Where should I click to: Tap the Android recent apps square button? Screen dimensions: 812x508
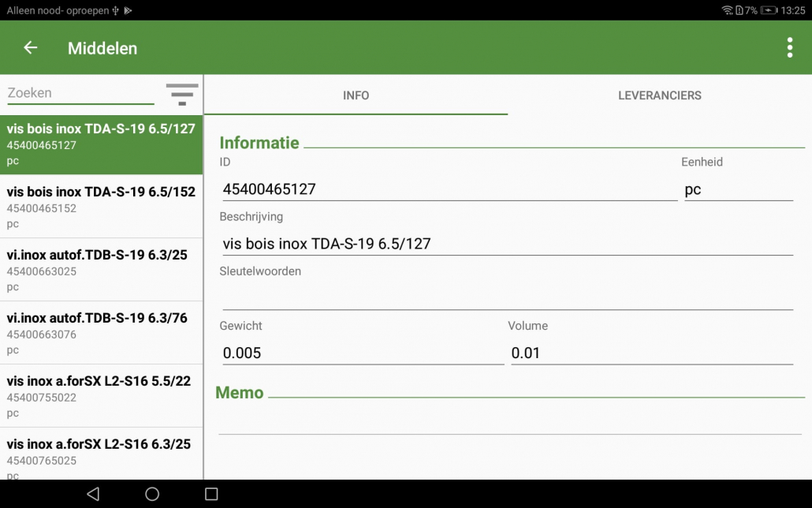point(211,494)
